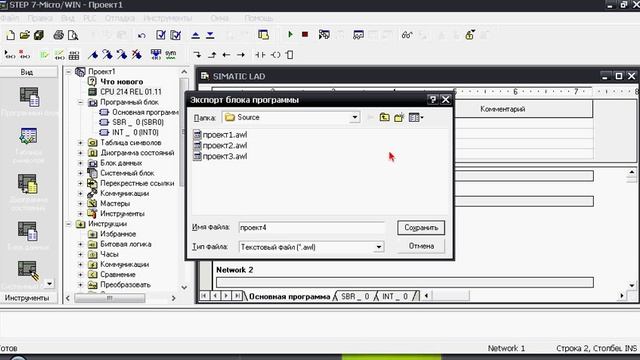Click the Undo toolbar icon
The image size is (640, 360).
tap(142, 36)
